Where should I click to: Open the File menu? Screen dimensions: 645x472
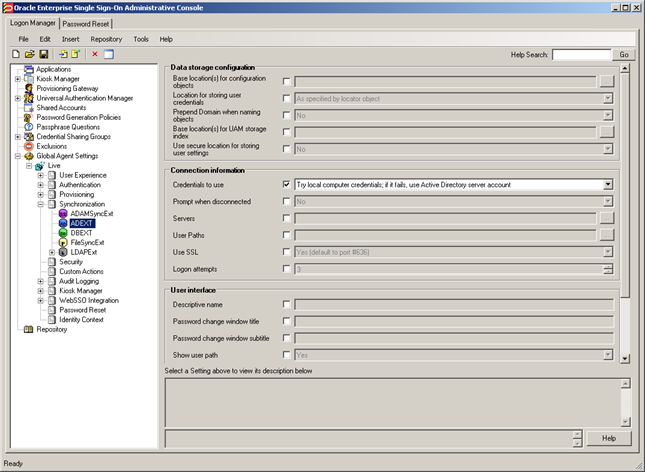point(23,39)
